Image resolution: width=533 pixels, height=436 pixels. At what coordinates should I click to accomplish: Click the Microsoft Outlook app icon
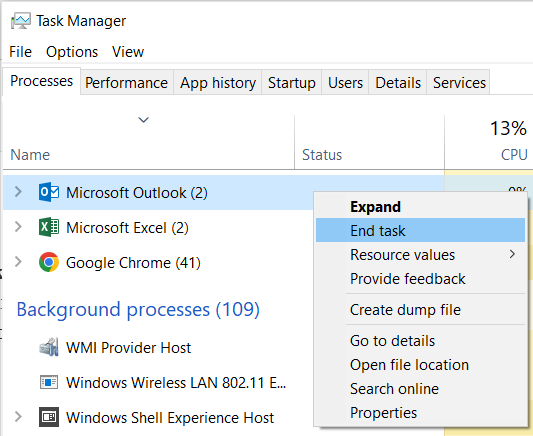click(49, 192)
